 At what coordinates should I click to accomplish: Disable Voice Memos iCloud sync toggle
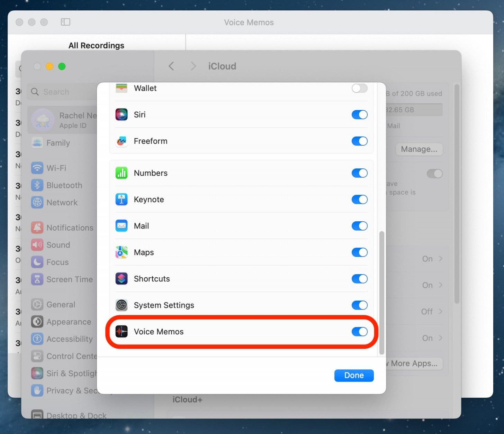tap(359, 332)
